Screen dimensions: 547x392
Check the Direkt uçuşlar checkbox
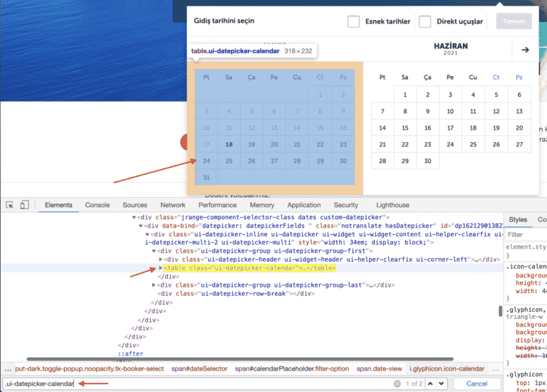(x=424, y=21)
